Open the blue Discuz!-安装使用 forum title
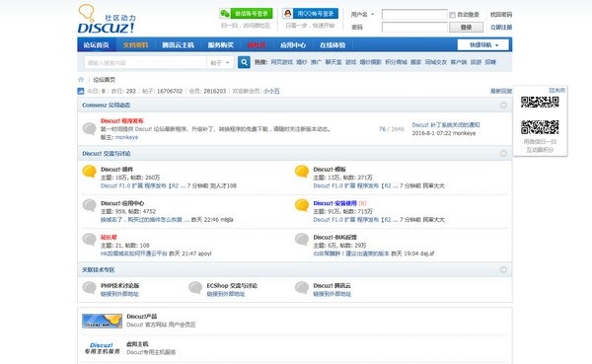 [x=334, y=203]
